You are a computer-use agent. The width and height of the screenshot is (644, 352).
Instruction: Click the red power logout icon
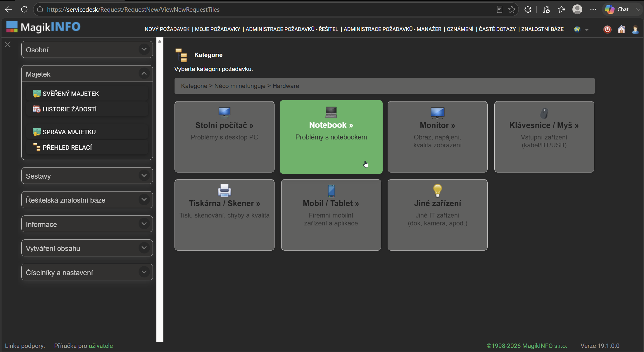[607, 29]
